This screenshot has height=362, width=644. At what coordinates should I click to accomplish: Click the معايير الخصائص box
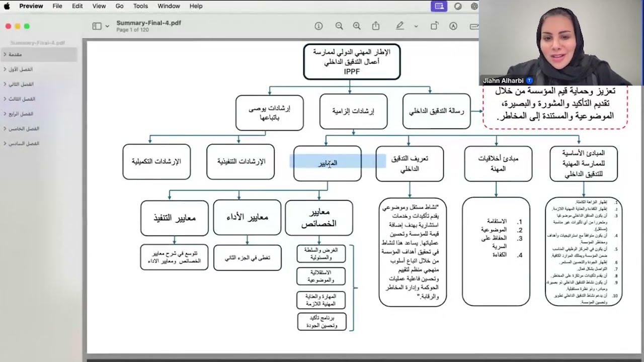pos(319,218)
